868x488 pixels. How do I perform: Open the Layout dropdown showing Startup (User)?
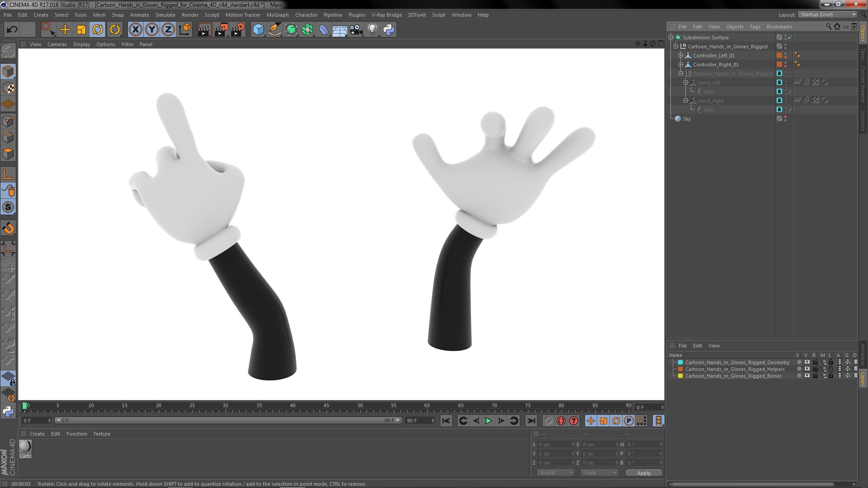[x=827, y=14]
